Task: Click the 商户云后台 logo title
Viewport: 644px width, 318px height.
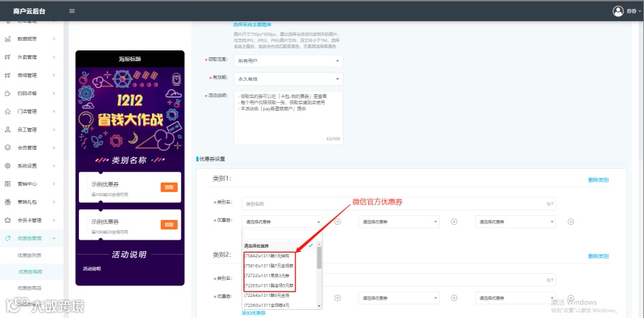Action: coord(29,12)
